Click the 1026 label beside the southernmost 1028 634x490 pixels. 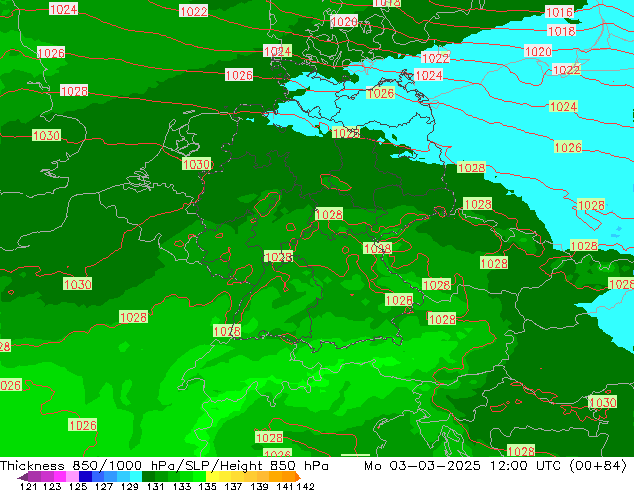click(277, 453)
